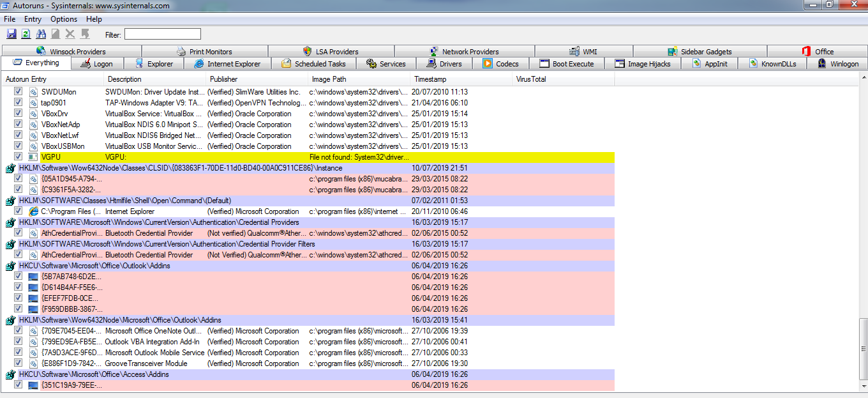868x398 pixels.
Task: Open the Options menu
Action: [64, 19]
